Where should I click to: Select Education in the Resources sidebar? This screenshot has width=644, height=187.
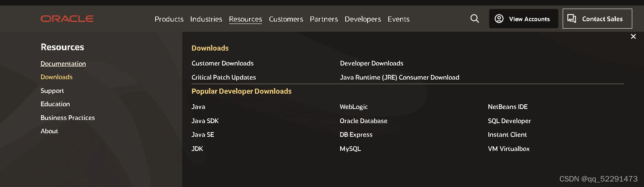55,104
